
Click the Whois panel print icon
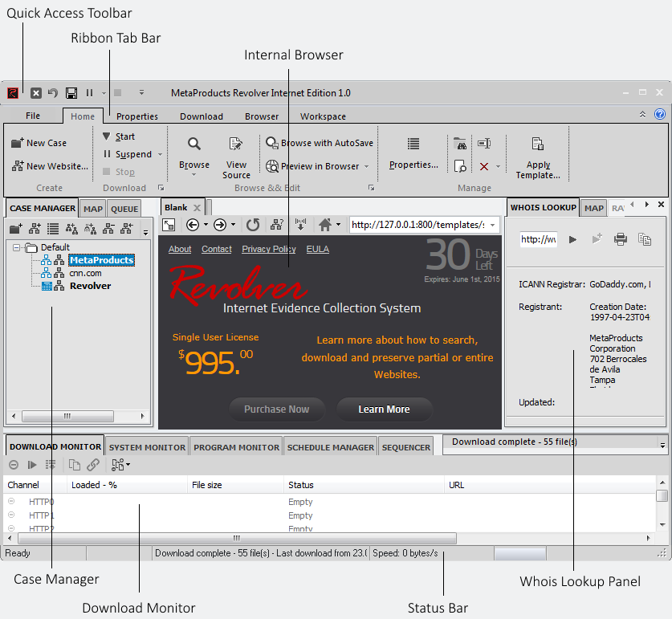click(x=620, y=239)
